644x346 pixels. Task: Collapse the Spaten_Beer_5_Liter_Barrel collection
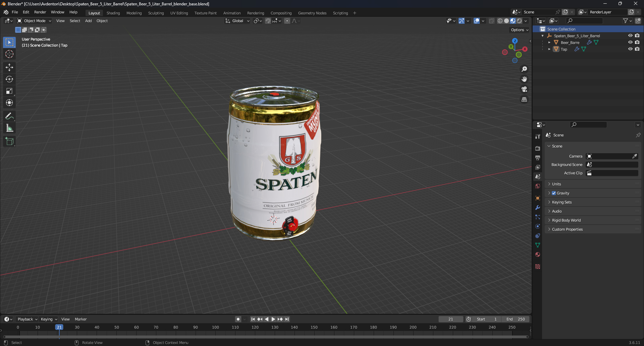542,36
